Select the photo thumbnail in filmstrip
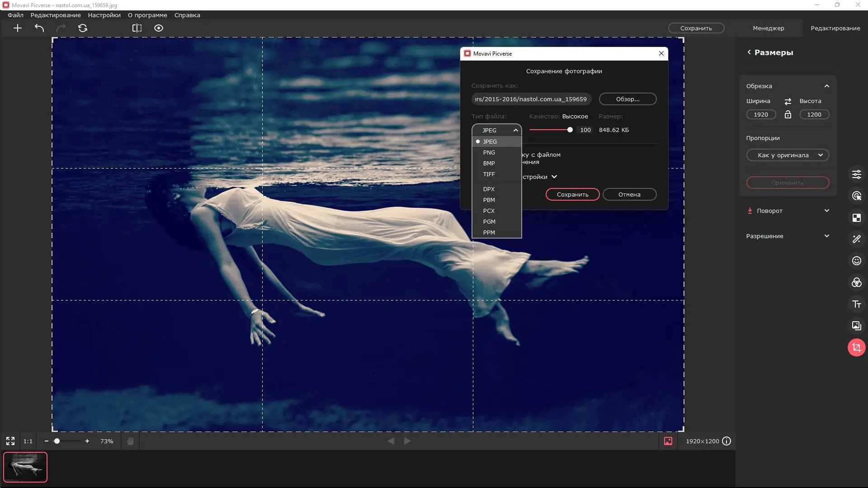Screen dimensions: 868x488 [25, 467]
